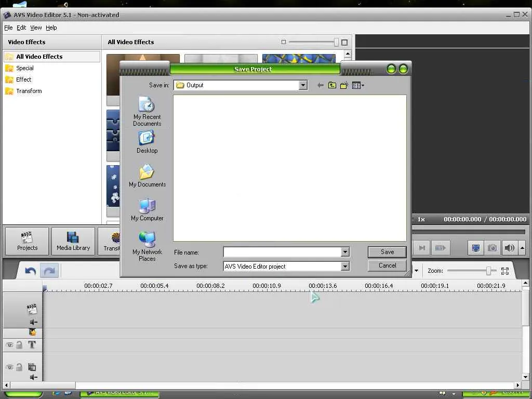Viewport: 532px width, 399px height.
Task: Set large thumbnail size icon
Action: (x=344, y=43)
